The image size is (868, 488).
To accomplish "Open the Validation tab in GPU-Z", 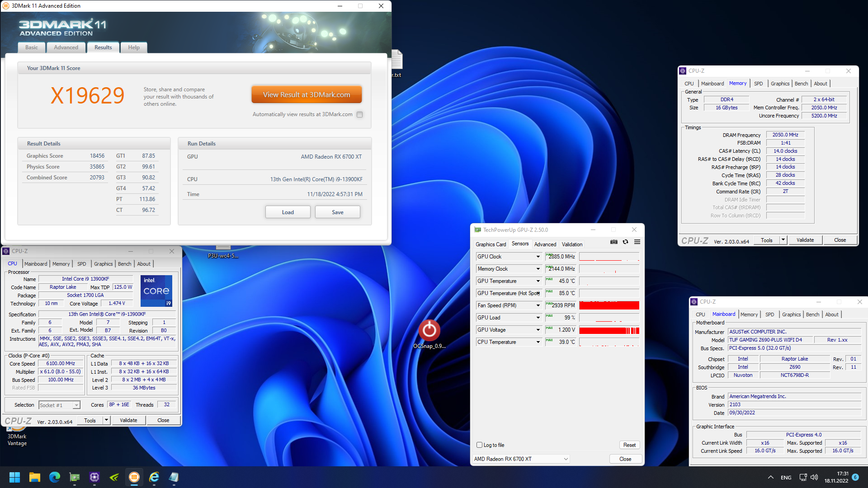I will (x=572, y=244).
